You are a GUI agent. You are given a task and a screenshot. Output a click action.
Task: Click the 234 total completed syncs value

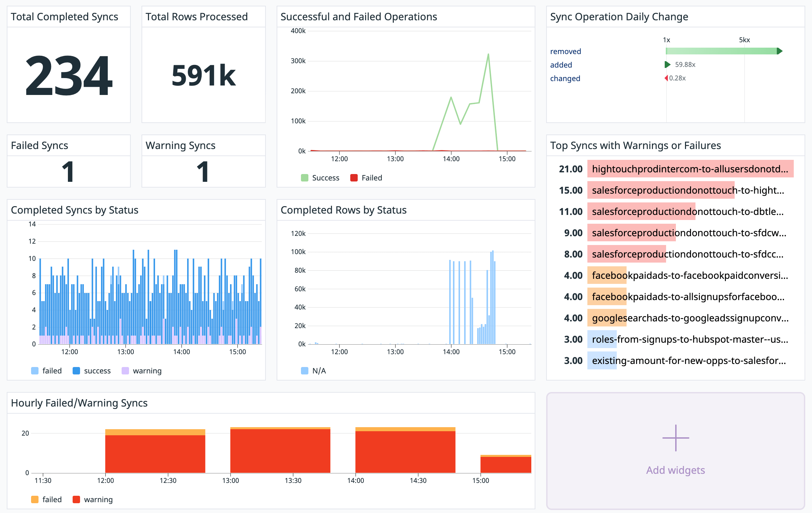click(69, 76)
